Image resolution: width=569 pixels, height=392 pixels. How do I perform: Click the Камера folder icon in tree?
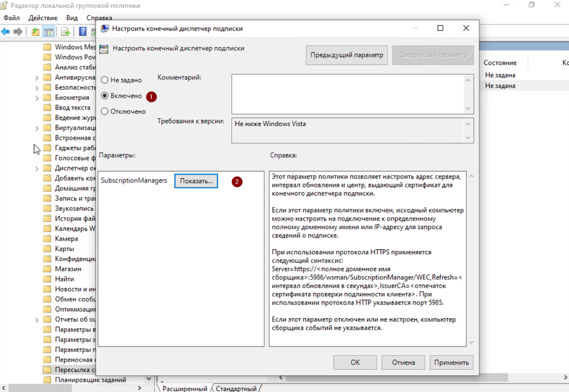coord(47,239)
